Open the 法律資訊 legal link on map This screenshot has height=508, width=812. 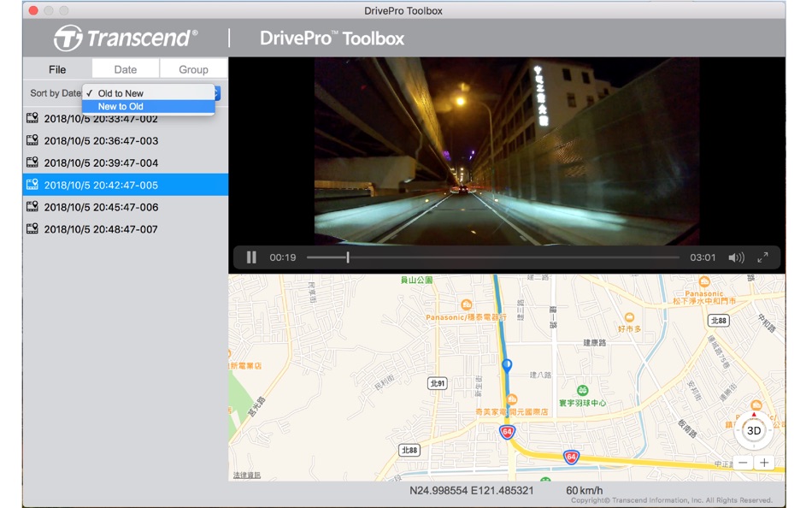pyautogui.click(x=247, y=475)
